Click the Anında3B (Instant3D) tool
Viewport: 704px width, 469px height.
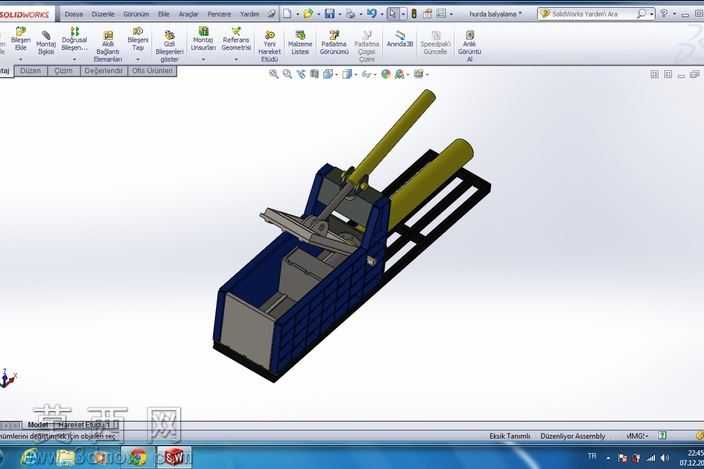pos(400,39)
